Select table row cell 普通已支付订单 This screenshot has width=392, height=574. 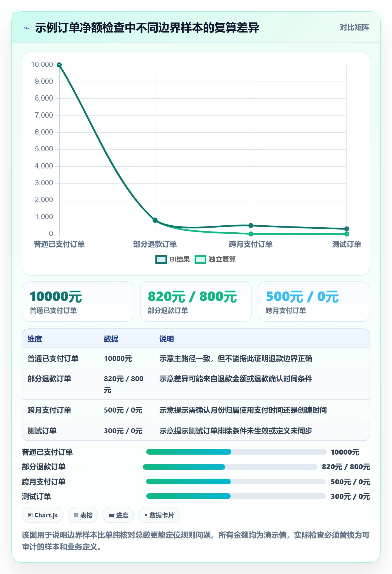tap(53, 358)
